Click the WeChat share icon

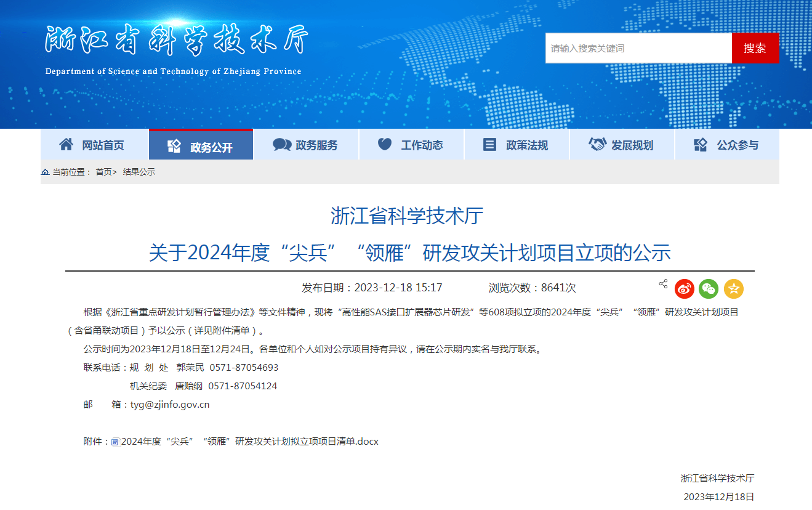(x=709, y=289)
